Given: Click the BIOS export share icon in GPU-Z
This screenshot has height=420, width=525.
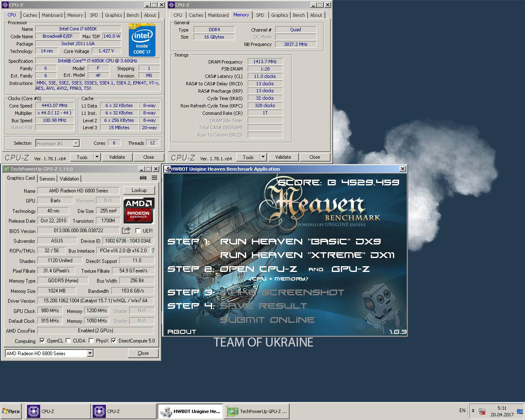Looking at the screenshot, I should pos(126,231).
